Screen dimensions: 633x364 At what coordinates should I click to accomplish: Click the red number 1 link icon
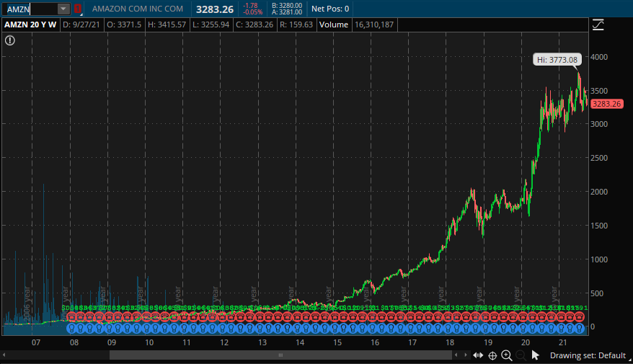[78, 9]
